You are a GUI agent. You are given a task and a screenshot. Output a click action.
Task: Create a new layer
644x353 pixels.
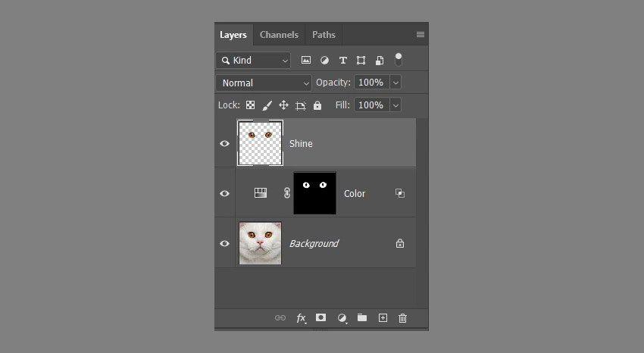click(383, 318)
